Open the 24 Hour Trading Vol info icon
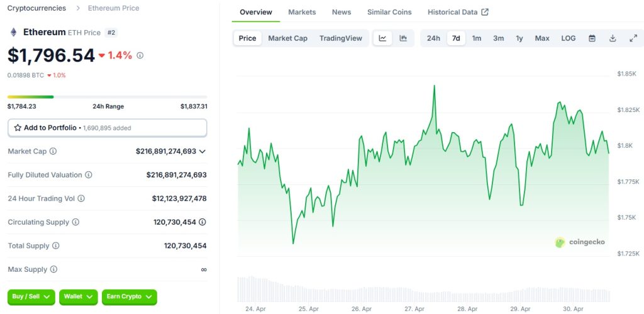This screenshot has height=314, width=644. 81,198
